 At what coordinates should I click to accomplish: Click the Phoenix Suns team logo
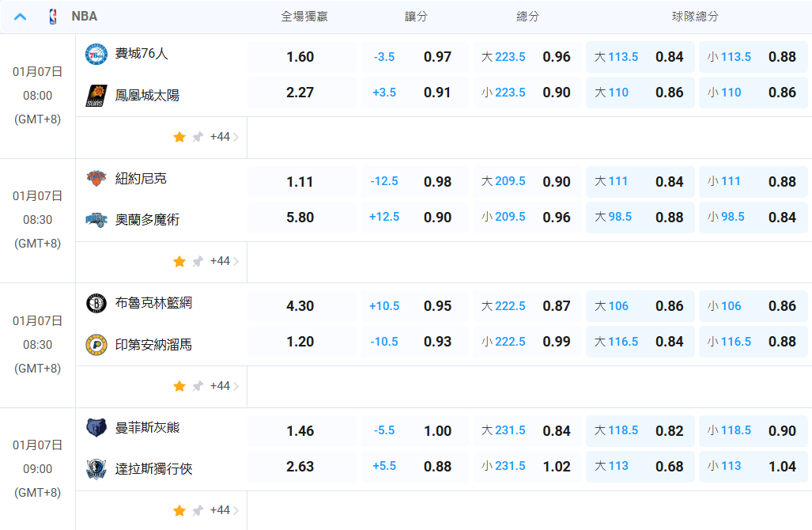coord(96,96)
